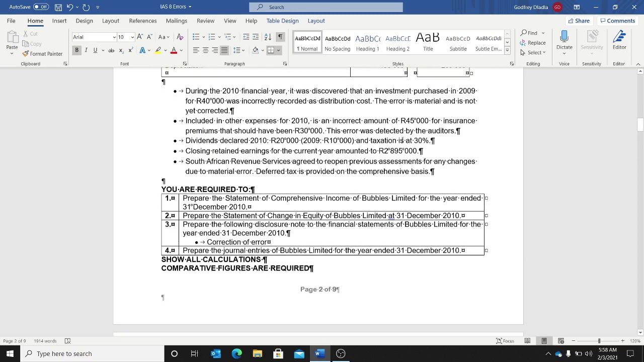Apply the Heading 1 style

[x=368, y=43]
